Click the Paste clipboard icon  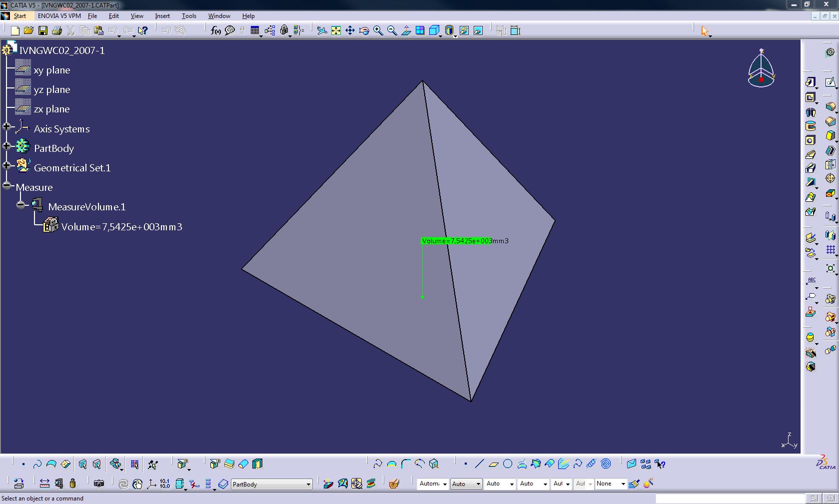pyautogui.click(x=99, y=31)
